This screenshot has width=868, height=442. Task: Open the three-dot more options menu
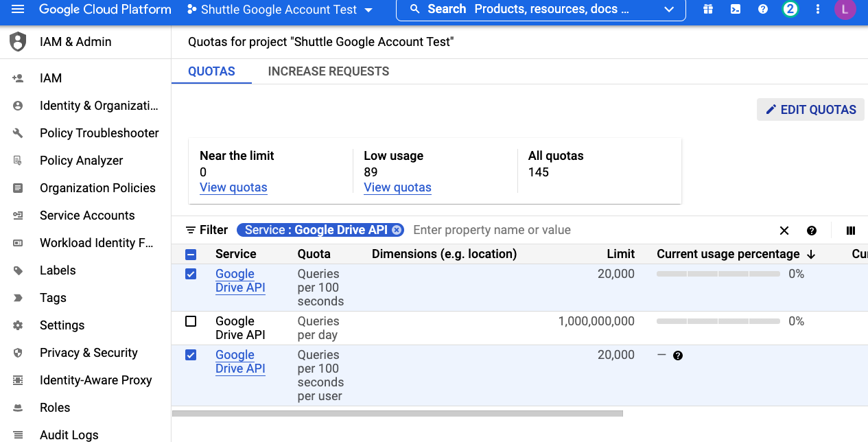click(817, 10)
